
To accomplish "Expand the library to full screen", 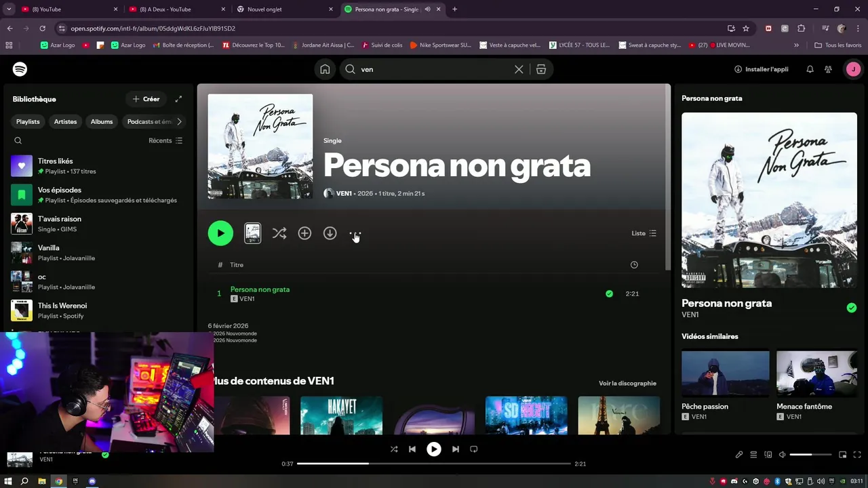I will coord(178,99).
